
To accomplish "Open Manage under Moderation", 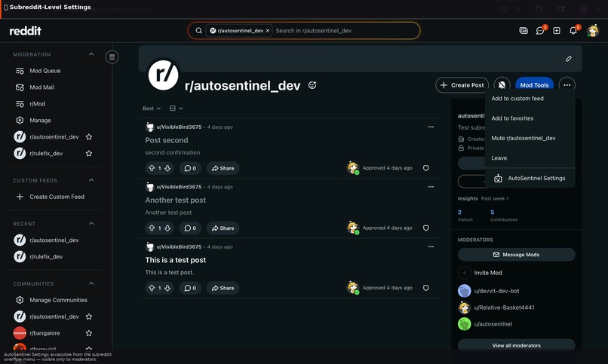I will pos(40,121).
